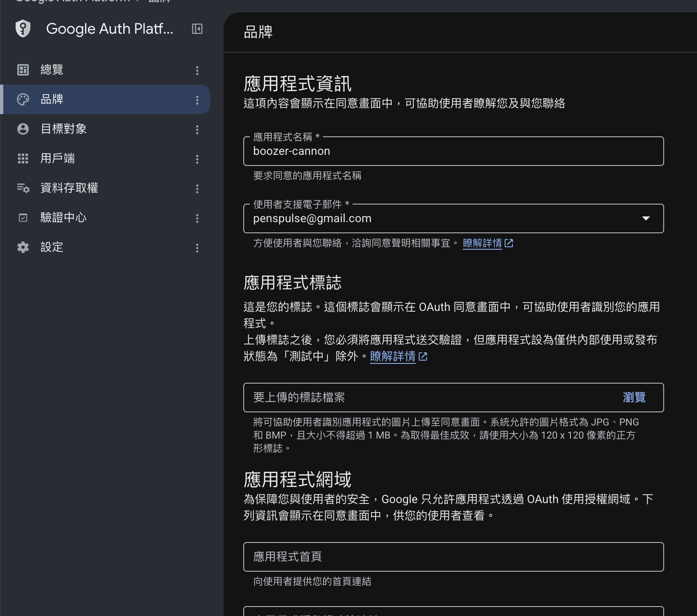Click the penspulse@gmail.com email value

click(312, 218)
